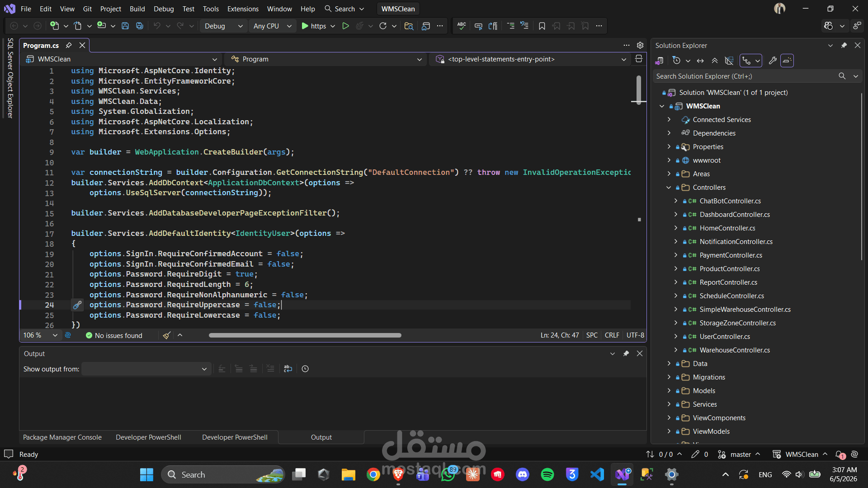Click the Save All toolbar icon
Screen dimensions: 868x488
140,26
